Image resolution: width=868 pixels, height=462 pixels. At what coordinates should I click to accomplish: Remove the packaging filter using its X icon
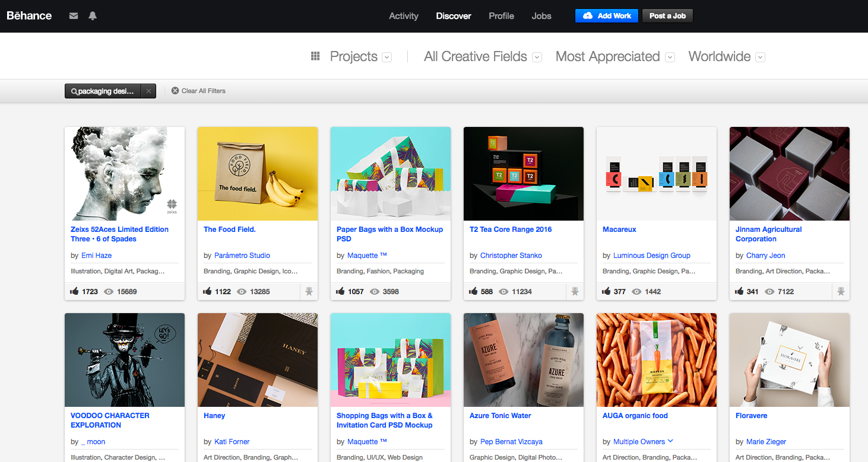(148, 91)
